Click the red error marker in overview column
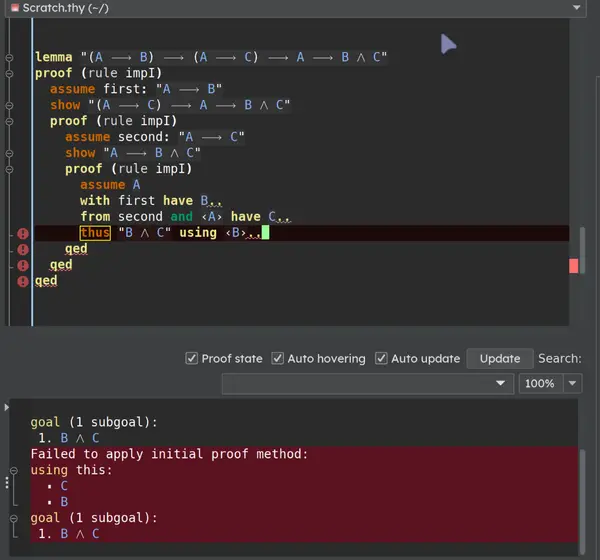 click(x=574, y=266)
